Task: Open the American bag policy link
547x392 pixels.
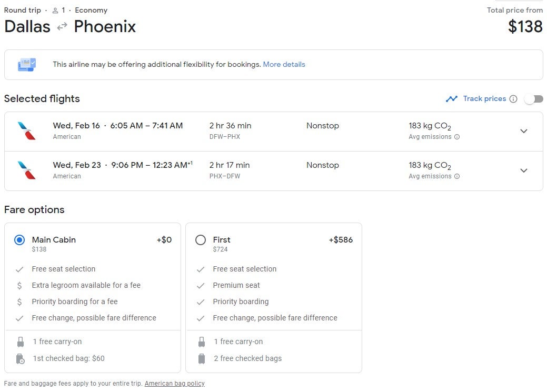Action: point(174,384)
